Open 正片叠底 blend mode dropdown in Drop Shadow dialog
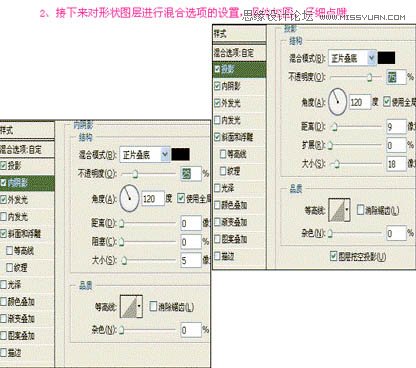 coord(352,58)
